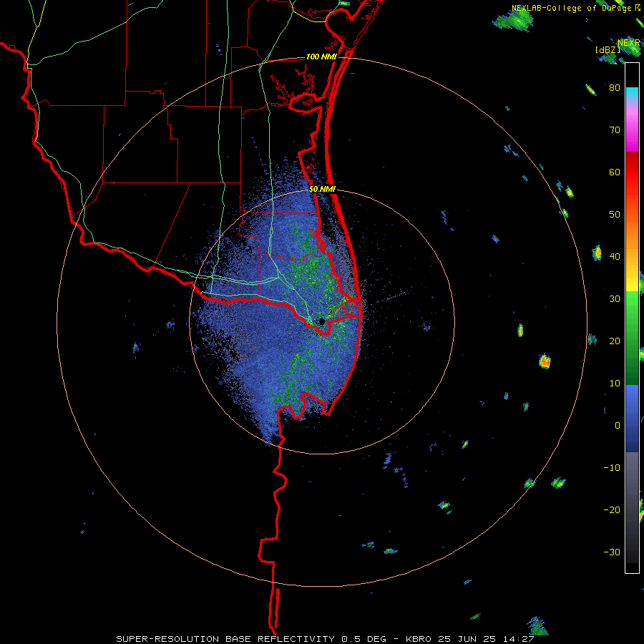Click the green band of the color bar
644x644 pixels.
pos(632,338)
